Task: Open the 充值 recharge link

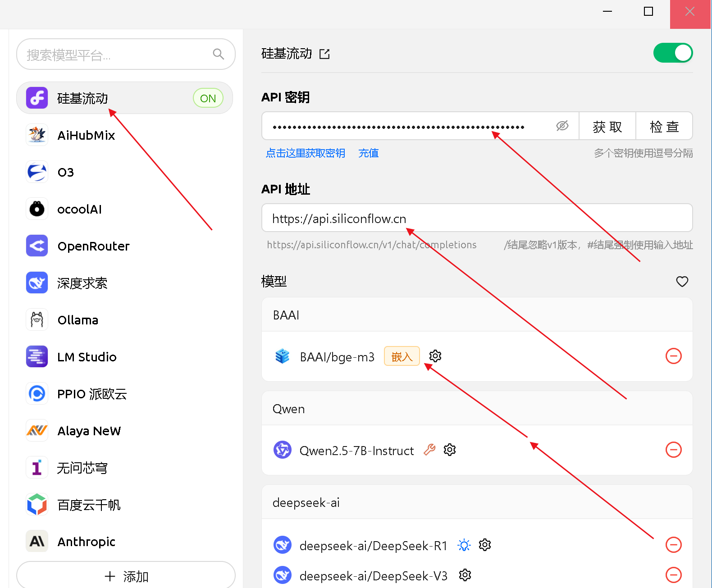Action: [368, 153]
